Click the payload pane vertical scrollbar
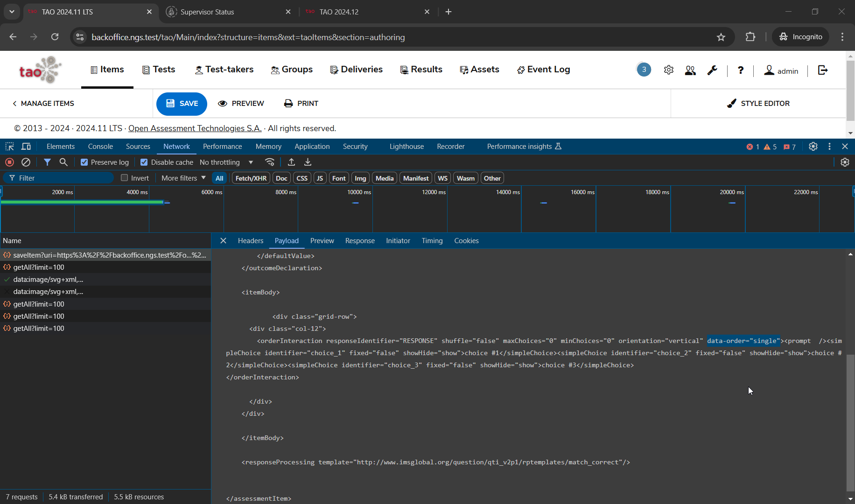The height and width of the screenshot is (504, 855). point(850,422)
